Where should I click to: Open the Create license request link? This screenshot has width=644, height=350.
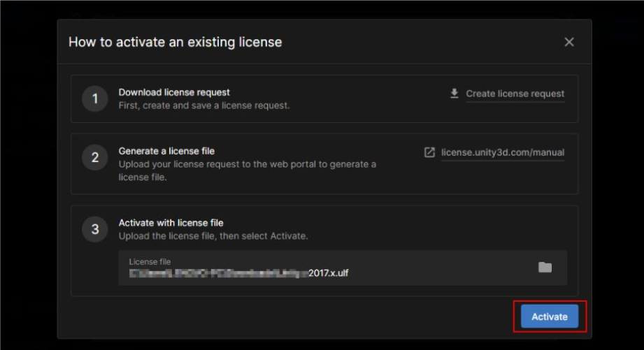coord(515,94)
